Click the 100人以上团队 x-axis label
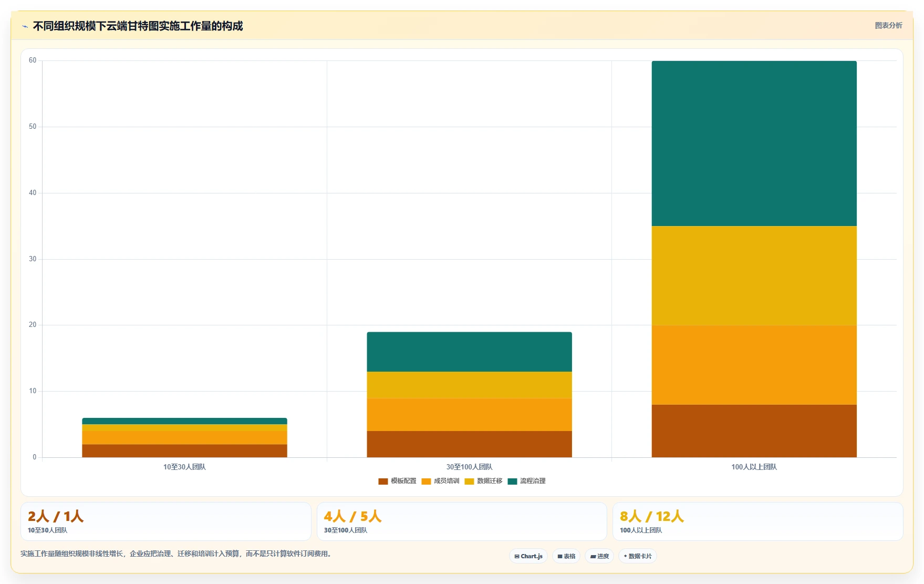Image resolution: width=924 pixels, height=584 pixels. [x=754, y=467]
